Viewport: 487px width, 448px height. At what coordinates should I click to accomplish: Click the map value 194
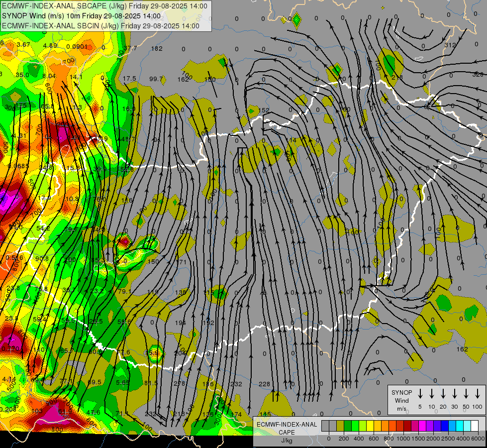point(181,323)
